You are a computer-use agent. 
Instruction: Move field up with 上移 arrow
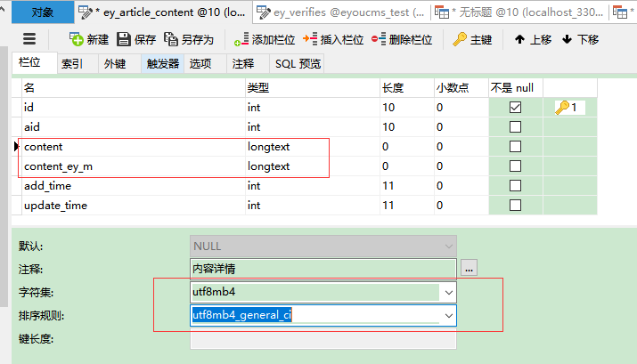(519, 40)
